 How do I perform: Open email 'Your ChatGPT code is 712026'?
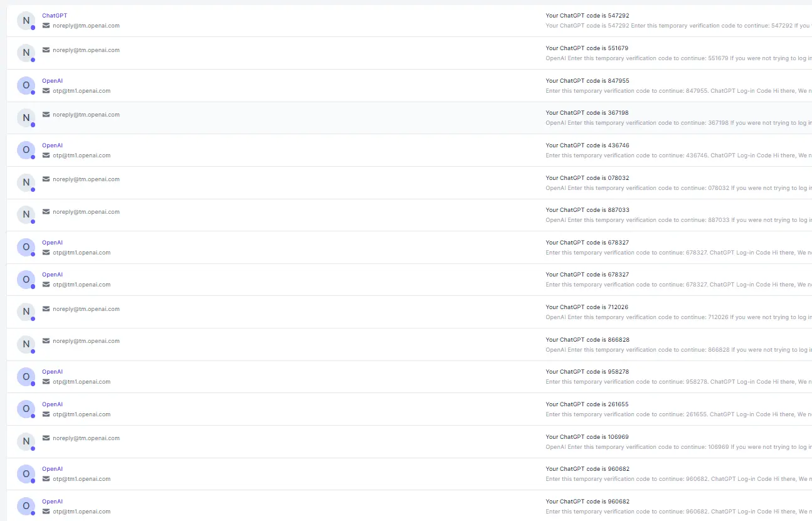[588, 307]
